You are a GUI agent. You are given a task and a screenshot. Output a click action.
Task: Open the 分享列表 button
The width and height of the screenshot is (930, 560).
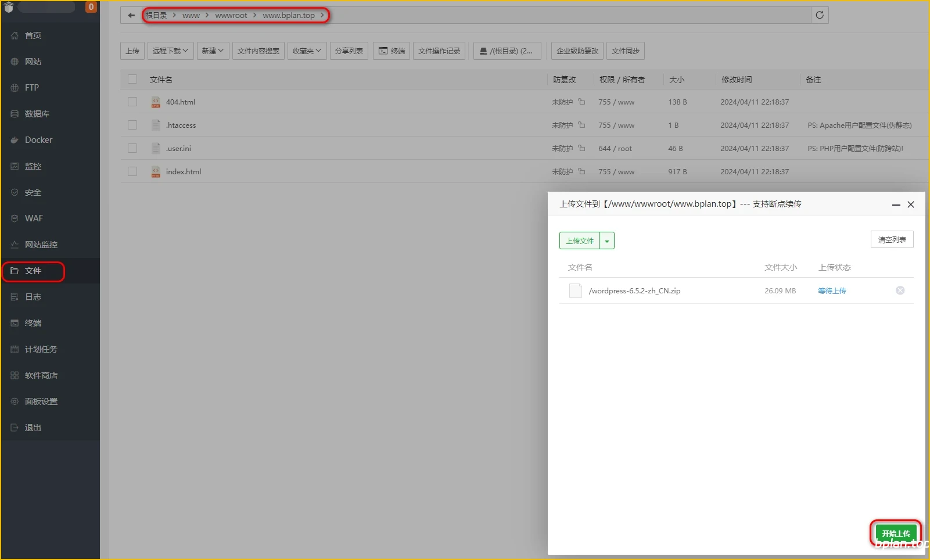pyautogui.click(x=349, y=51)
